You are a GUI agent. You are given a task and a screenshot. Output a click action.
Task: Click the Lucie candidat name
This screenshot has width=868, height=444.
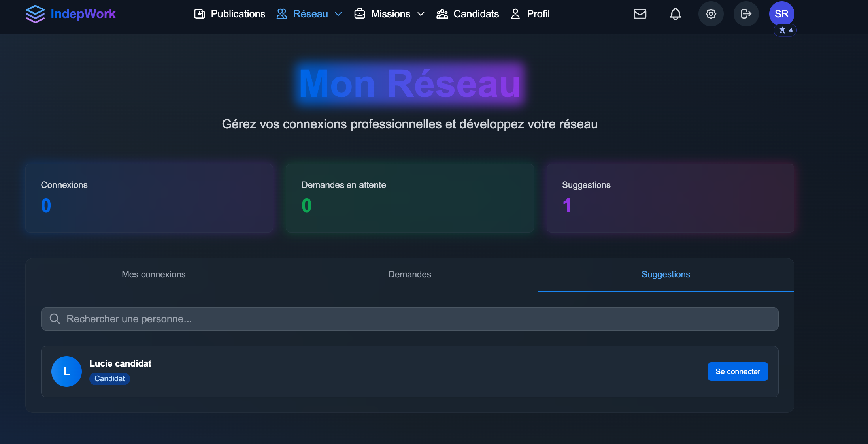click(x=120, y=363)
